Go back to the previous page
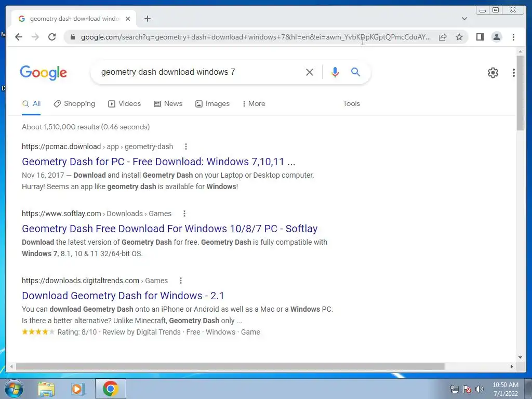Viewport: 532px width, 399px height. point(19,37)
